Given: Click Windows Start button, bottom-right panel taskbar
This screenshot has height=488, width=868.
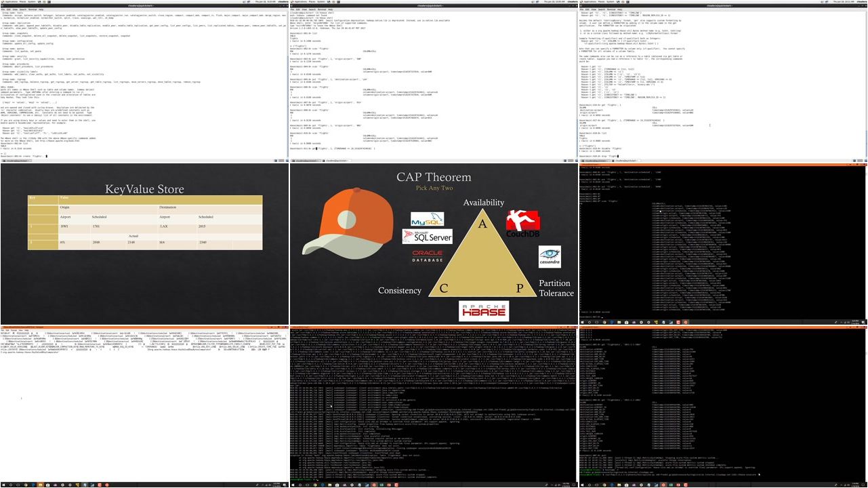Looking at the screenshot, I should tap(582, 485).
